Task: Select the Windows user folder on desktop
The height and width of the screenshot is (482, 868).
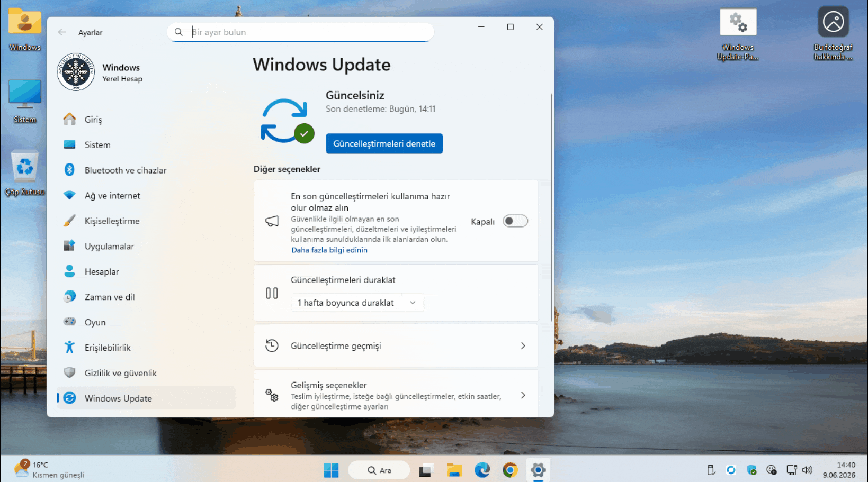Action: tap(24, 29)
